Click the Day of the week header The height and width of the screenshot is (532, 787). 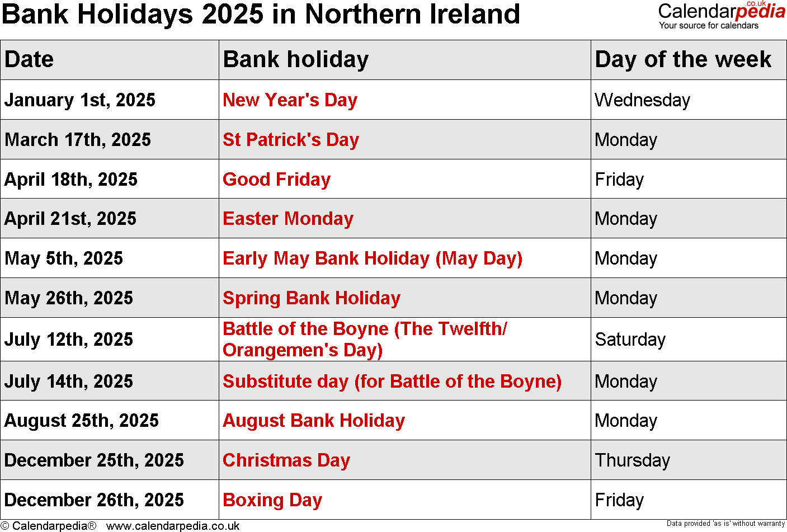coord(682,59)
